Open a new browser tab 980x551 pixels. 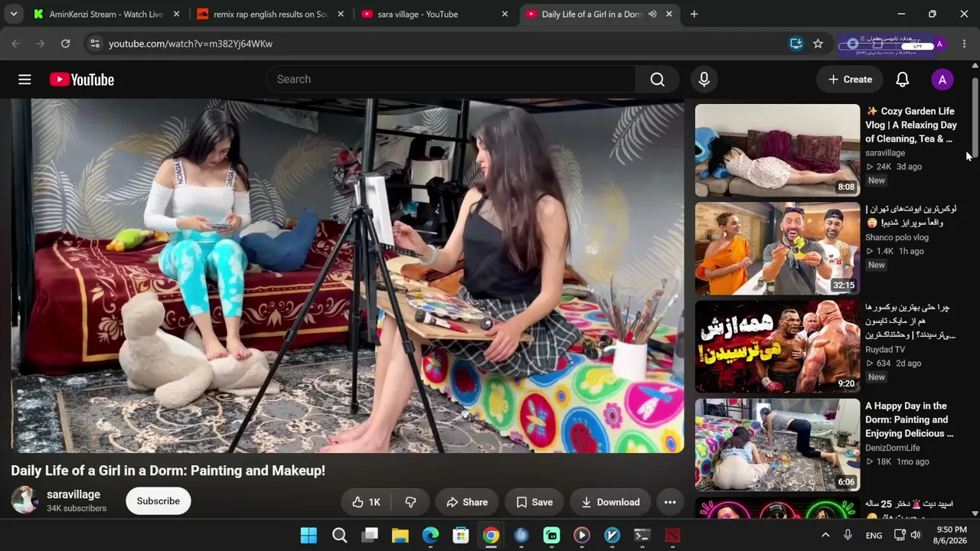694,14
